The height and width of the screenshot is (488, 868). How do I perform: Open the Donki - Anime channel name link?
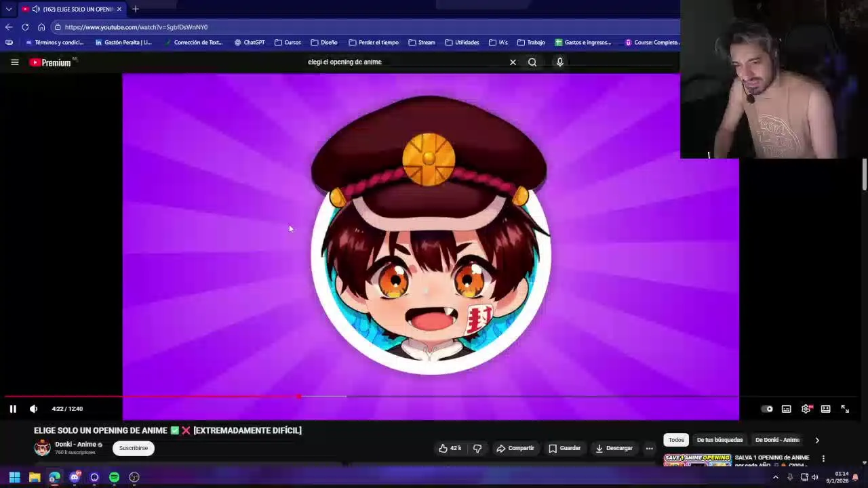tap(75, 445)
